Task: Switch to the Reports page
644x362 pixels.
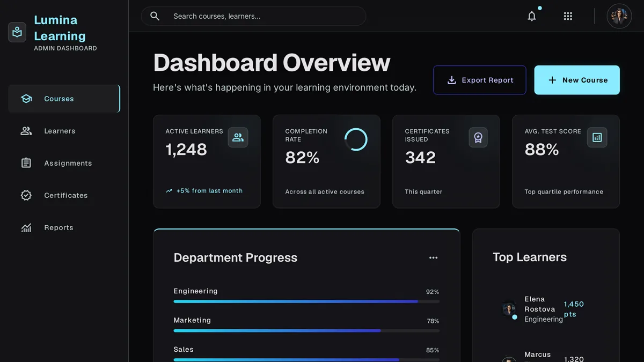Action: point(64,227)
